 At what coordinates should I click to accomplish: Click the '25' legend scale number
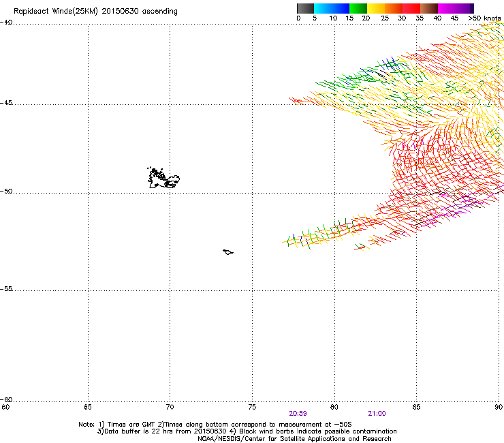[x=384, y=18]
